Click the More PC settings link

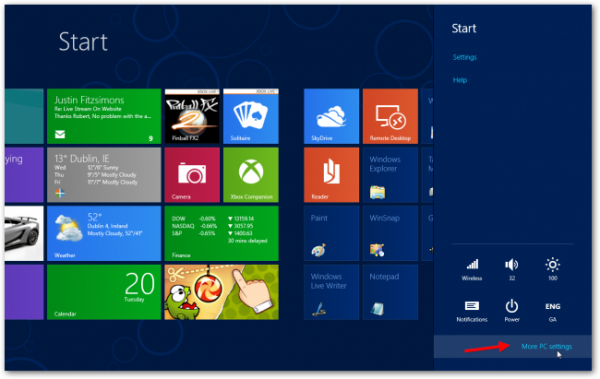pyautogui.click(x=546, y=346)
